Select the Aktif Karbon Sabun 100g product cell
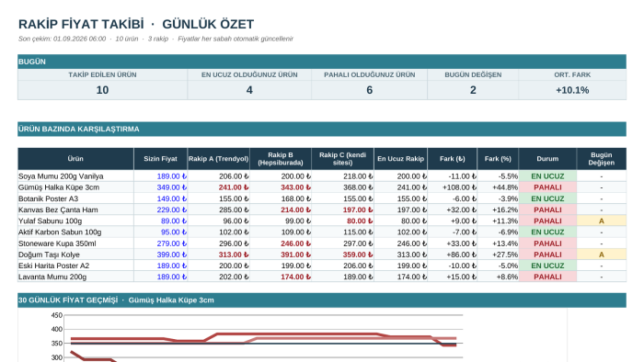This screenshot has width=644, height=362. tap(75, 232)
